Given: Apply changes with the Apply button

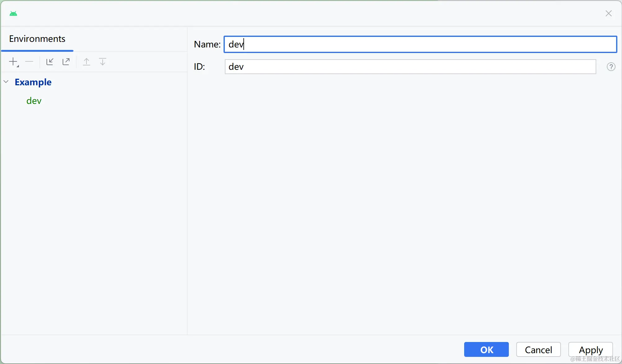Looking at the screenshot, I should pos(590,350).
